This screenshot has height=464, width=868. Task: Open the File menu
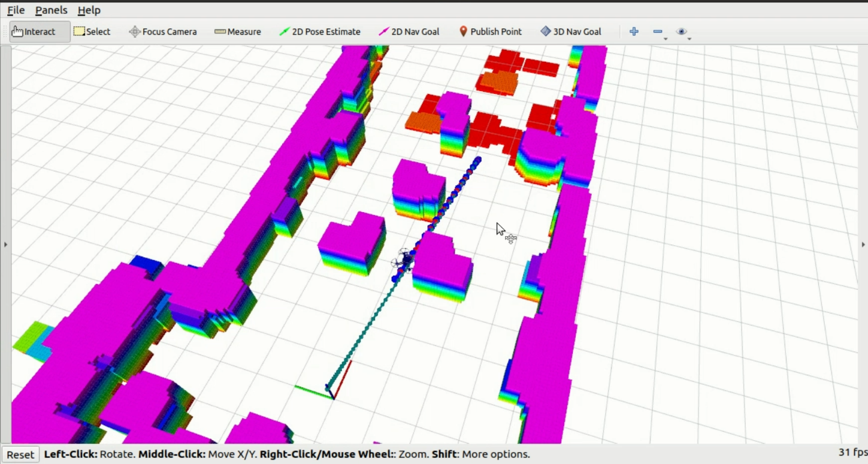(x=16, y=10)
